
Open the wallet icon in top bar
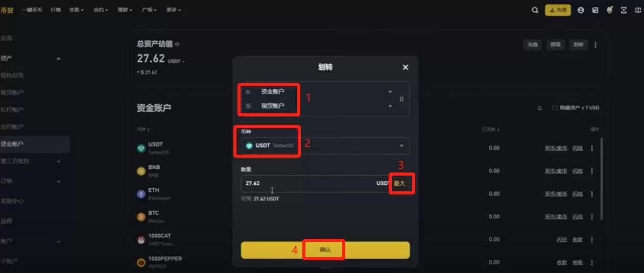(x=595, y=10)
